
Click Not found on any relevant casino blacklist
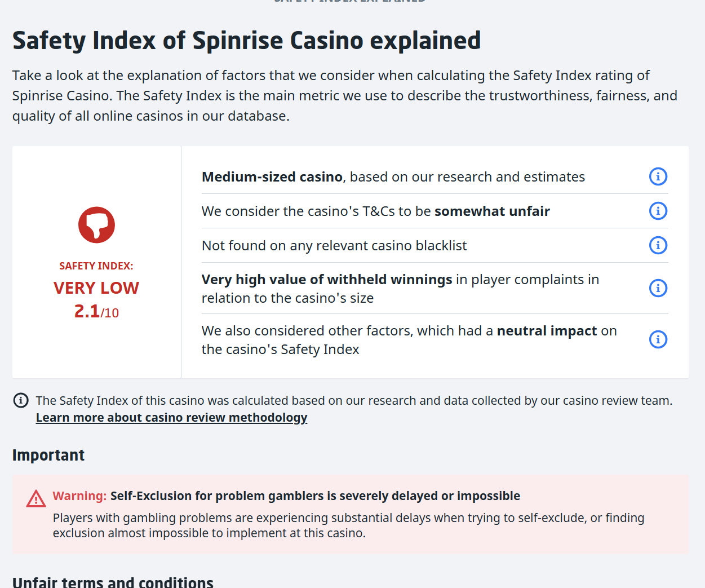pyautogui.click(x=334, y=246)
